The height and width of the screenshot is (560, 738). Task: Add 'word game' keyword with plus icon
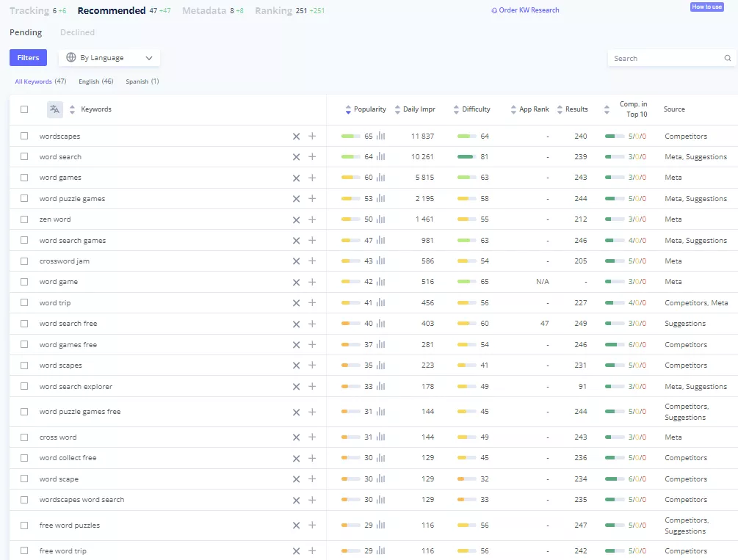(x=312, y=282)
